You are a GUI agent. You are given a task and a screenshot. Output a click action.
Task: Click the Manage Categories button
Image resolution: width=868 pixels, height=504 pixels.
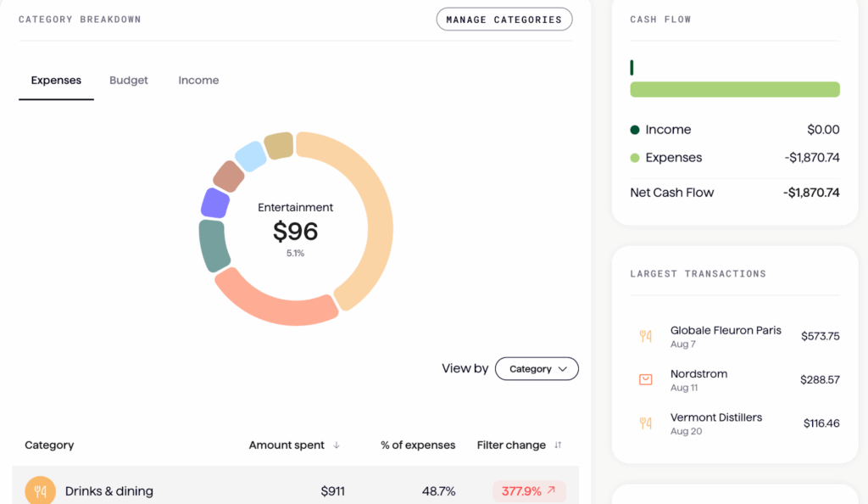[504, 19]
